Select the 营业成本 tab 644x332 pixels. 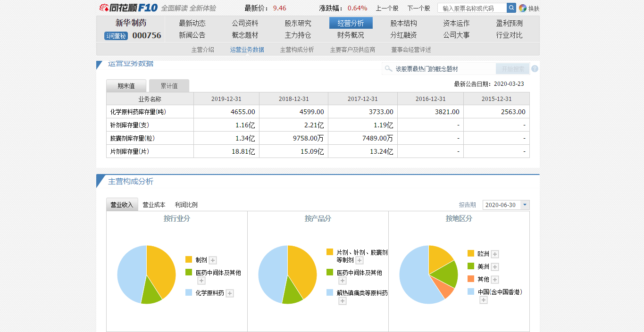(x=154, y=205)
